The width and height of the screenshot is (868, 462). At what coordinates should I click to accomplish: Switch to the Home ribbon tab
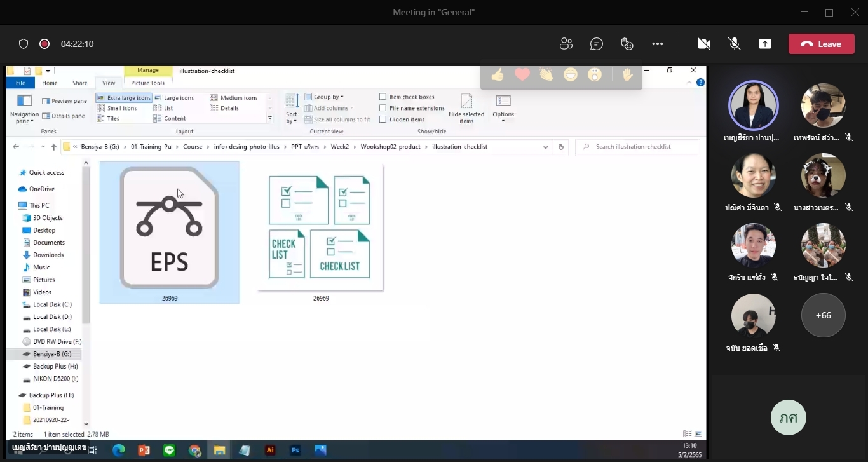click(50, 83)
